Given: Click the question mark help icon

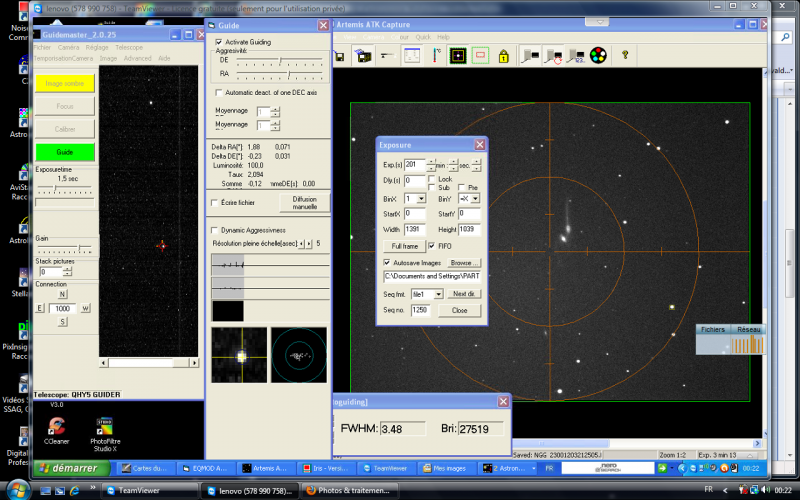Looking at the screenshot, I should tap(627, 56).
